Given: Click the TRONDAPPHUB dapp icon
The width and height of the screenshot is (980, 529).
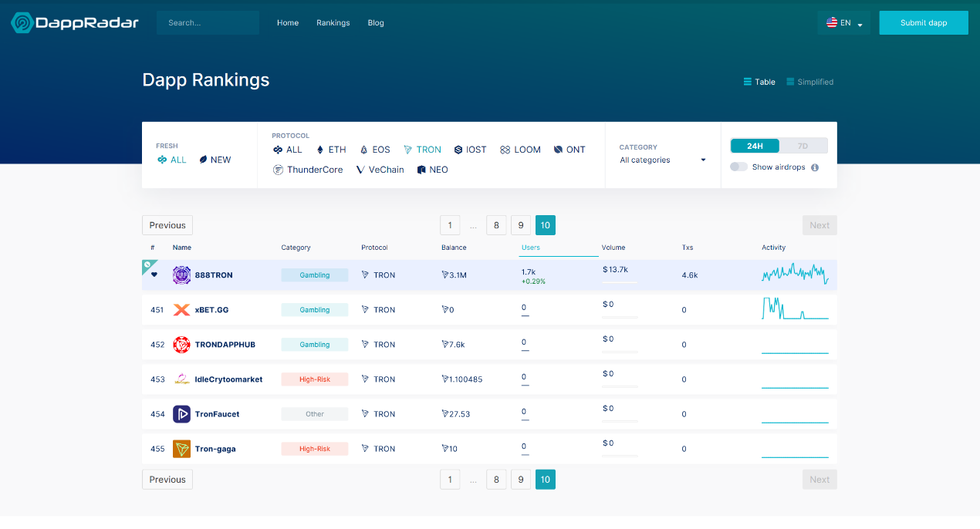Looking at the screenshot, I should pyautogui.click(x=181, y=345).
